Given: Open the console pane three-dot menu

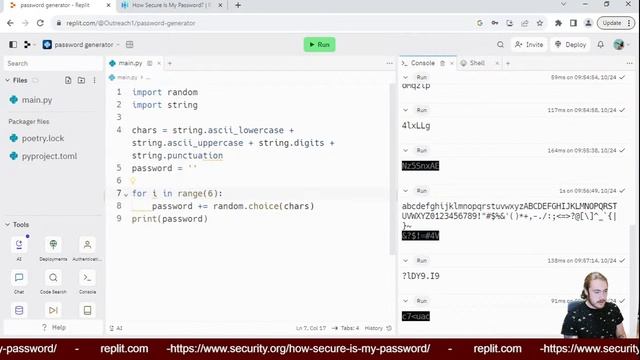Looking at the screenshot, I should tap(629, 63).
